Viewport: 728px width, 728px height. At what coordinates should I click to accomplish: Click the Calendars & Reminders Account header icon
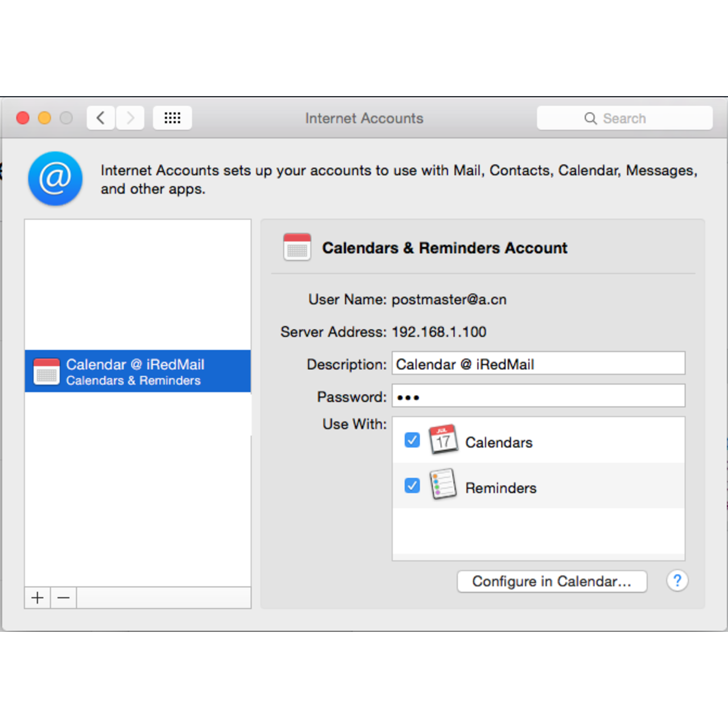(x=296, y=247)
